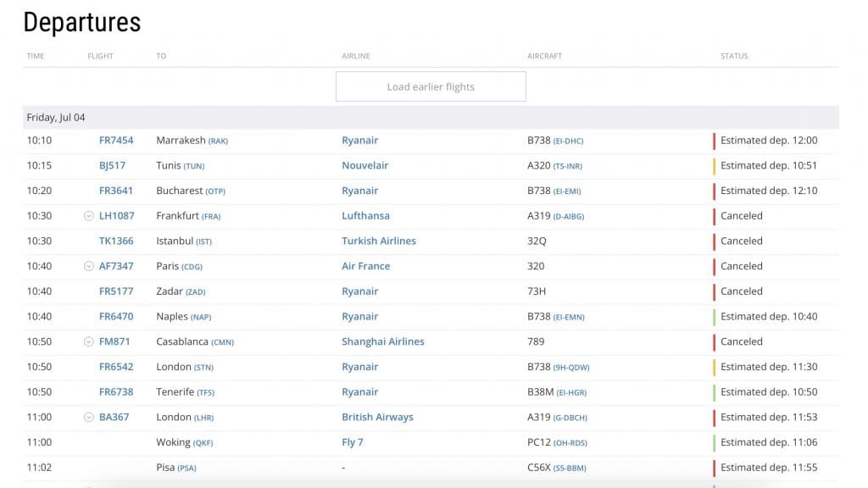Expand the BA367 flight row chevron
The width and height of the screenshot is (868, 488).
click(88, 417)
